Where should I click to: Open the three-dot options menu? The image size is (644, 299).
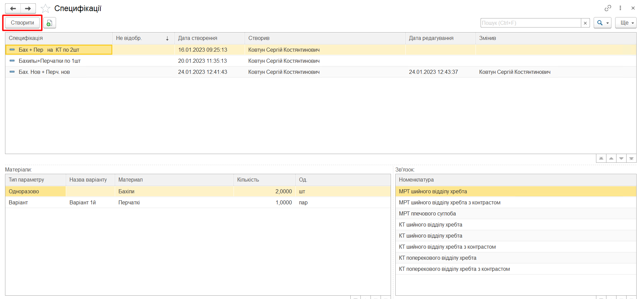pyautogui.click(x=620, y=8)
